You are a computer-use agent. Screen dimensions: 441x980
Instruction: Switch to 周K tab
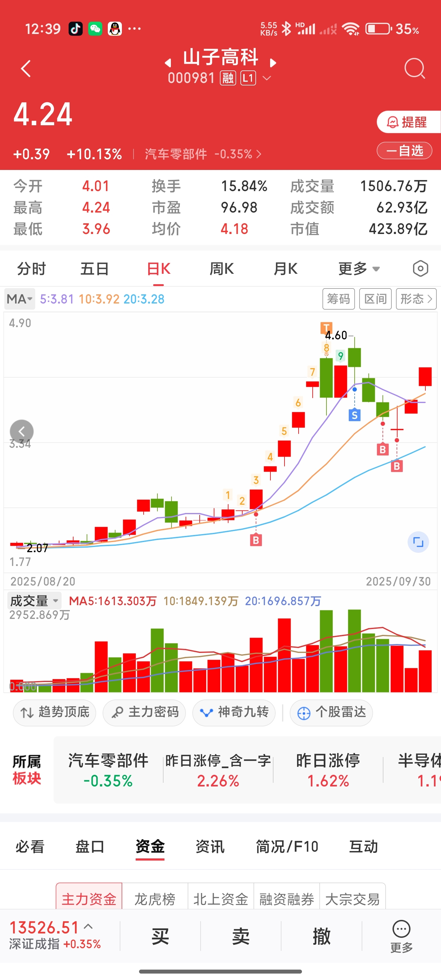pos(222,269)
